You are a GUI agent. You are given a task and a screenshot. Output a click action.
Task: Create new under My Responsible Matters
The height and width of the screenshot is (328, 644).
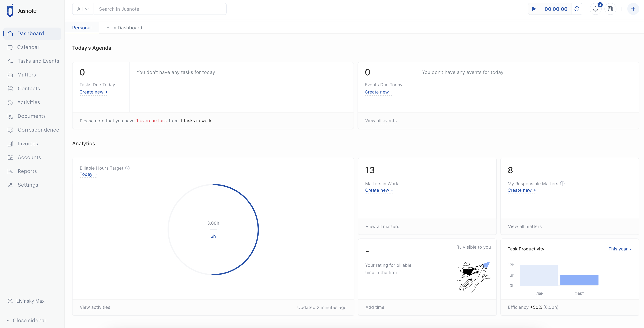click(x=521, y=190)
